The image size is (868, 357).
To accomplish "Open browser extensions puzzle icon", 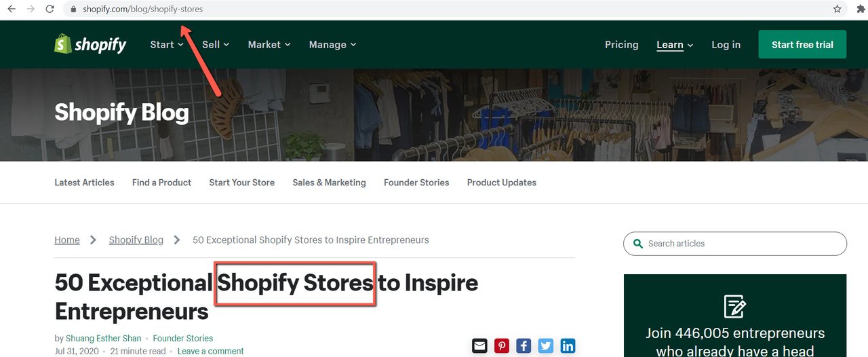I will point(861,10).
